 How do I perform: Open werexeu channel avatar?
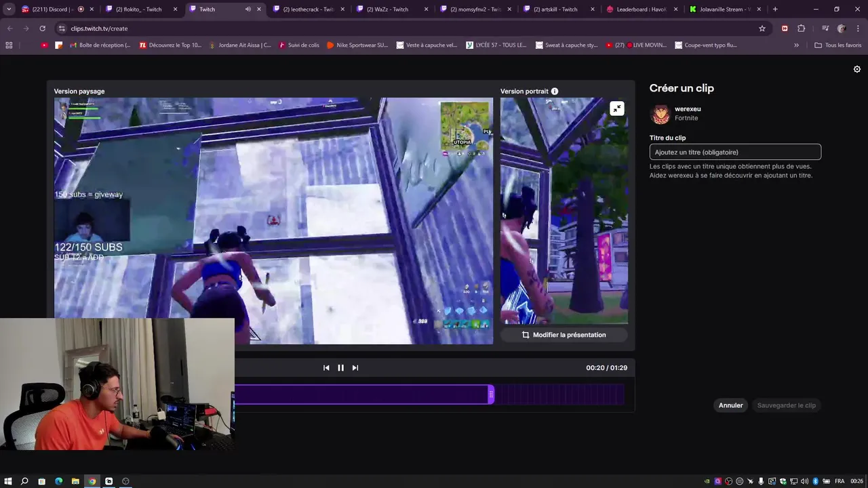660,114
